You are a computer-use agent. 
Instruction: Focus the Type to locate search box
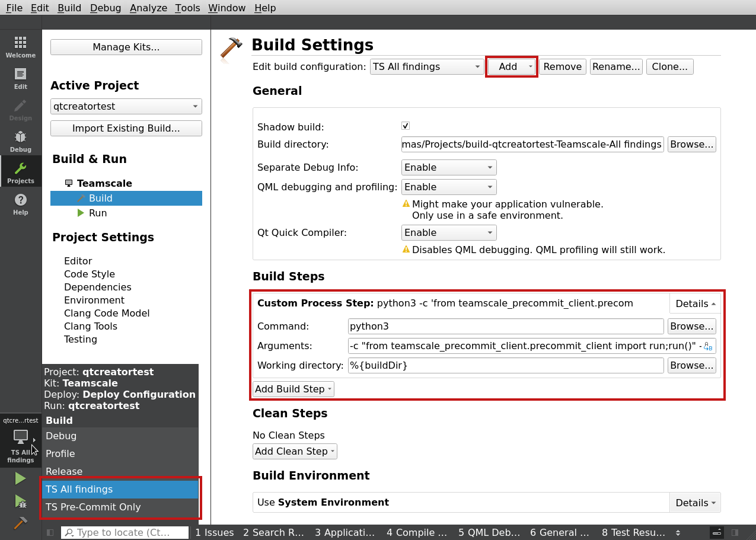pyautogui.click(x=125, y=532)
